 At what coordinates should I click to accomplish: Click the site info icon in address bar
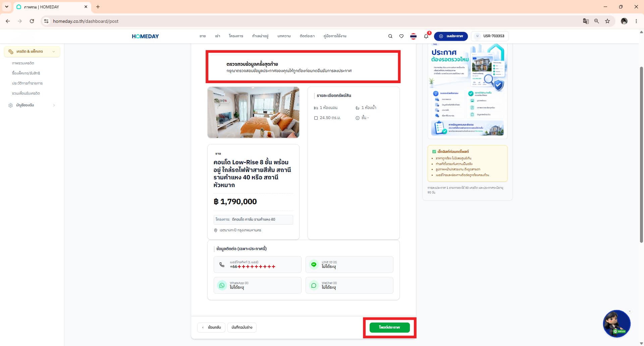[x=46, y=21]
